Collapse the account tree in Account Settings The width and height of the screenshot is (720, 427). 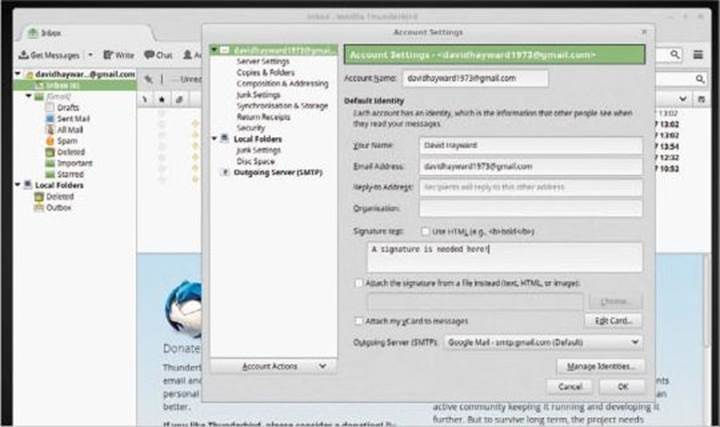point(214,50)
